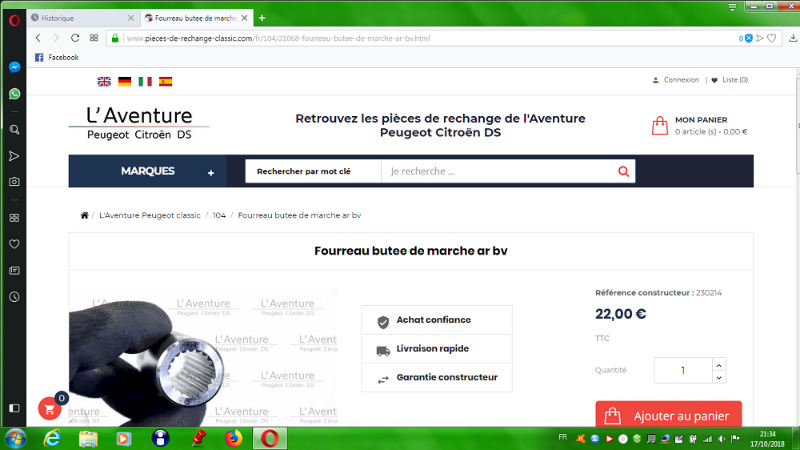View site security padlock info
Image resolution: width=800 pixels, height=450 pixels.
115,38
